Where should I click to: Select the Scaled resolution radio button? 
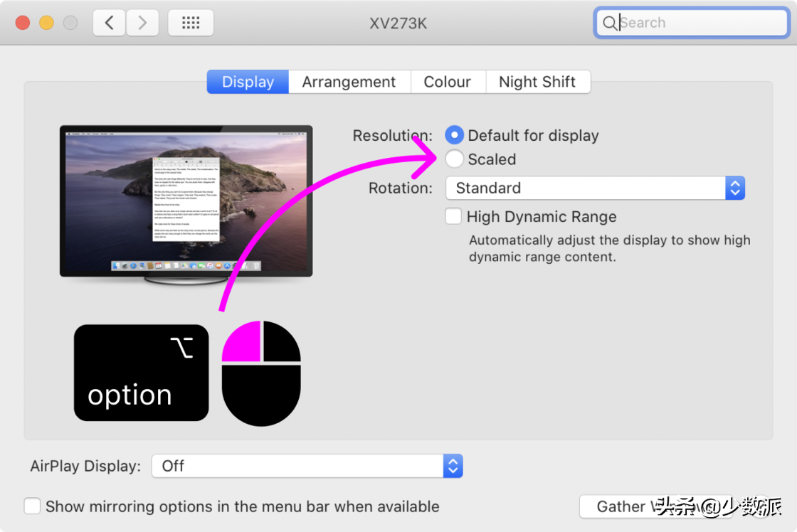coord(454,159)
